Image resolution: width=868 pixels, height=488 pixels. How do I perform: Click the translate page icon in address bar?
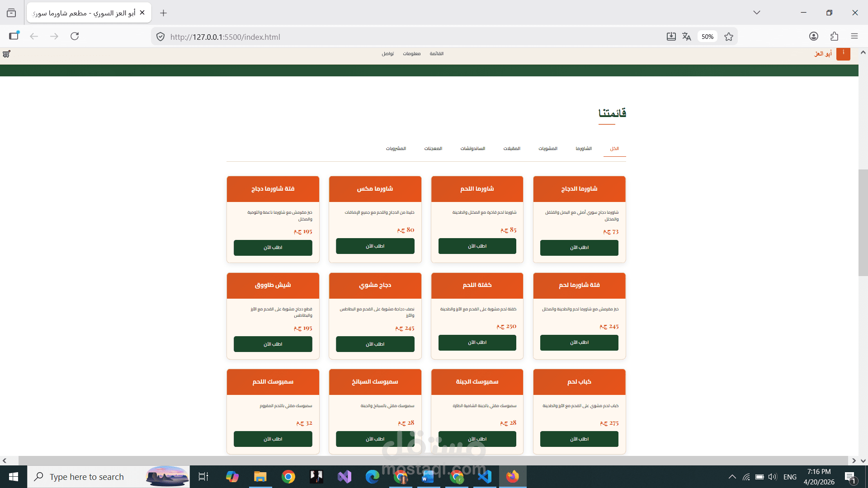click(687, 36)
